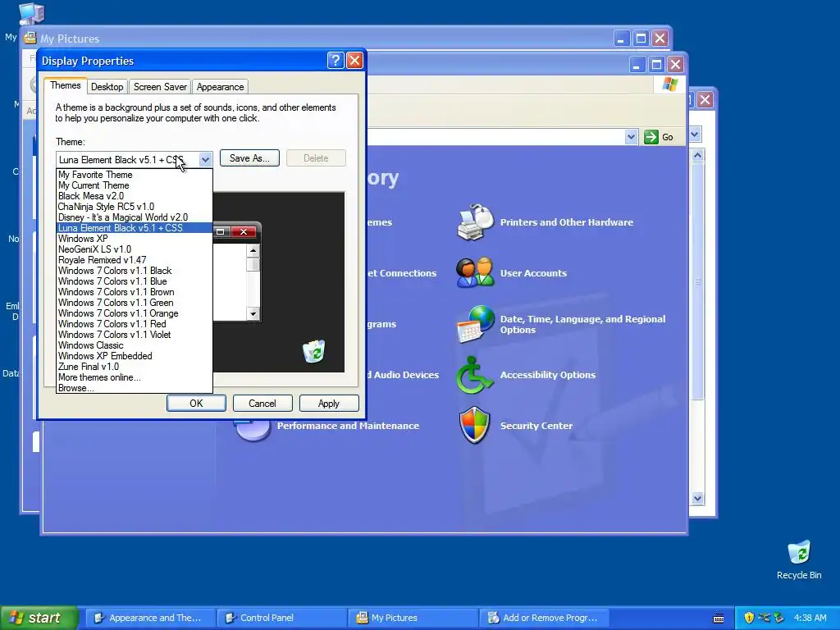Choose Browse... in theme list
This screenshot has width=840, height=630.
pos(135,388)
